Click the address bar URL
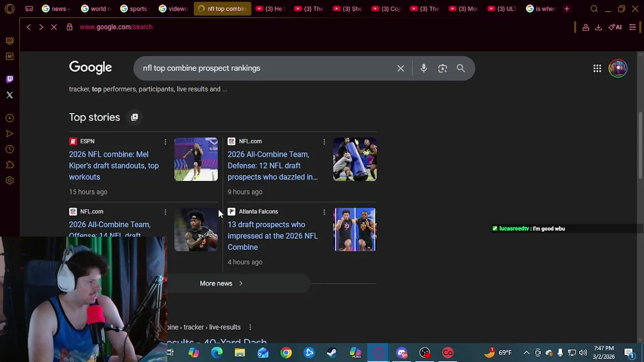 (116, 27)
